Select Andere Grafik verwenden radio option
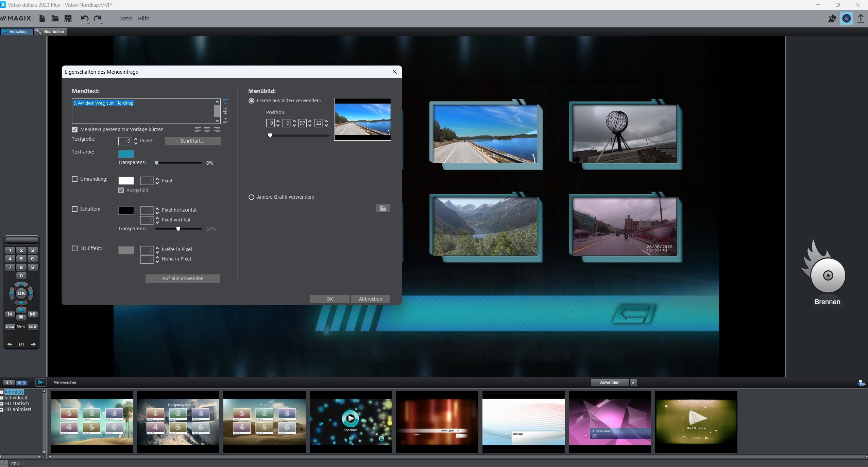Image resolution: width=868 pixels, height=467 pixels. [251, 197]
